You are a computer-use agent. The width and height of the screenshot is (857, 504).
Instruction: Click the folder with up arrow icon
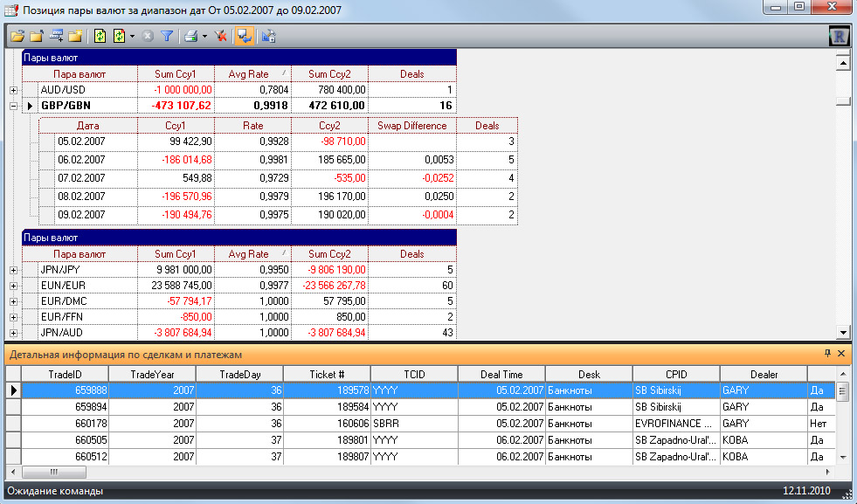(x=37, y=37)
